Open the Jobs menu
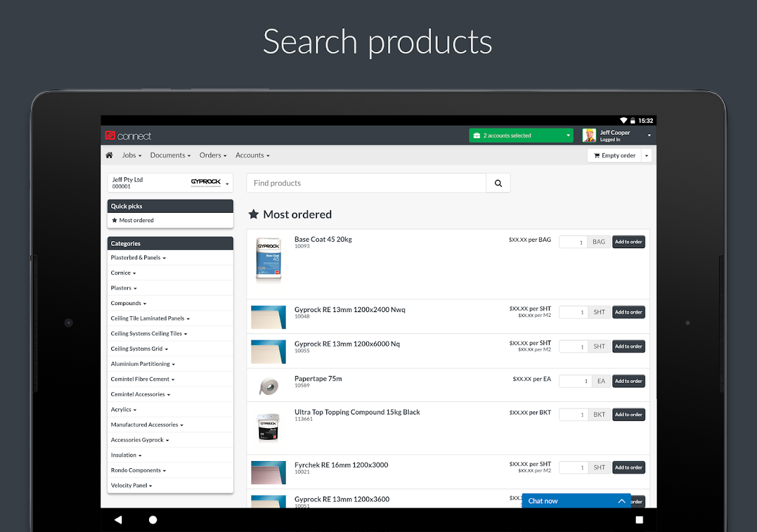 point(132,155)
